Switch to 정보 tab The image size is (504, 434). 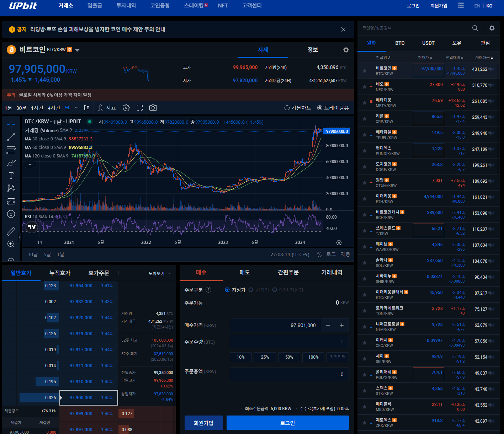[313, 50]
